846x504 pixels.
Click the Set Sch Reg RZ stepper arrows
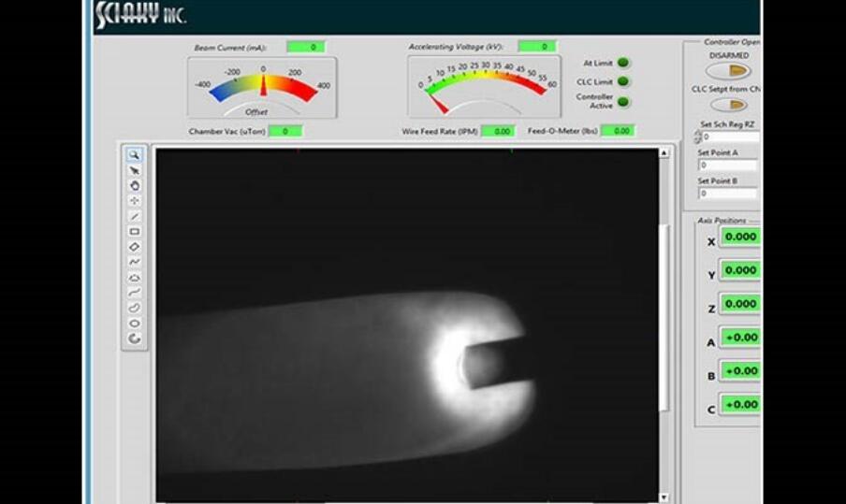point(697,137)
